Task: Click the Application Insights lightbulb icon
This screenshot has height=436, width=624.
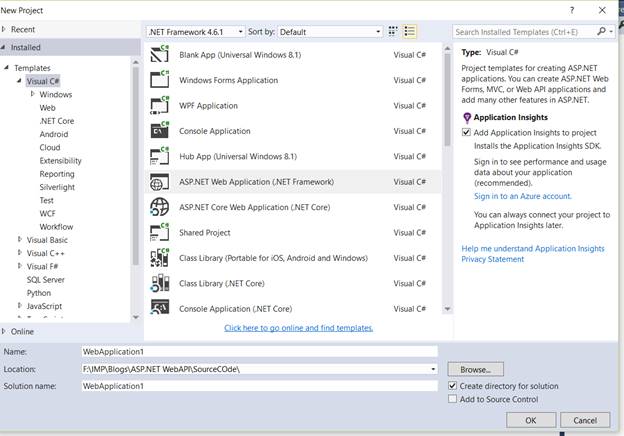Action: tap(467, 118)
